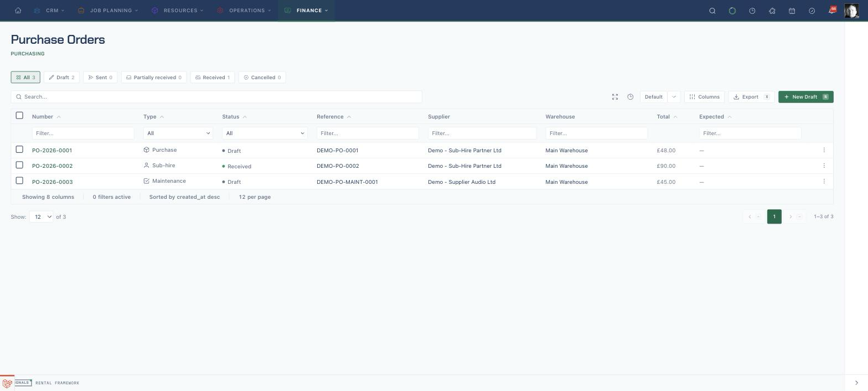Open the user profile avatar
This screenshot has width=868, height=391.
[x=851, y=11]
